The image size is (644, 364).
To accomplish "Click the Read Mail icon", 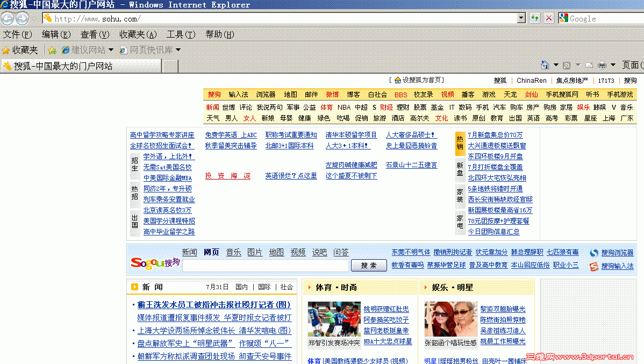I will tap(589, 65).
